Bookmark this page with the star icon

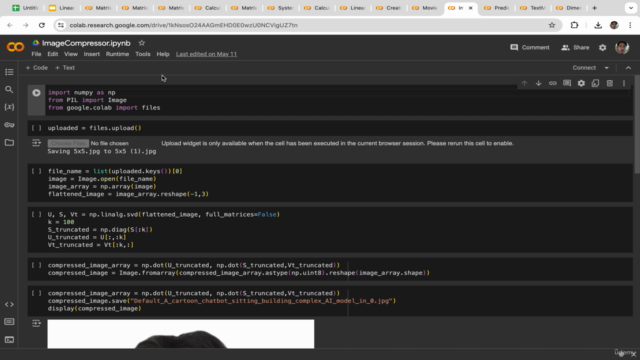(x=552, y=25)
